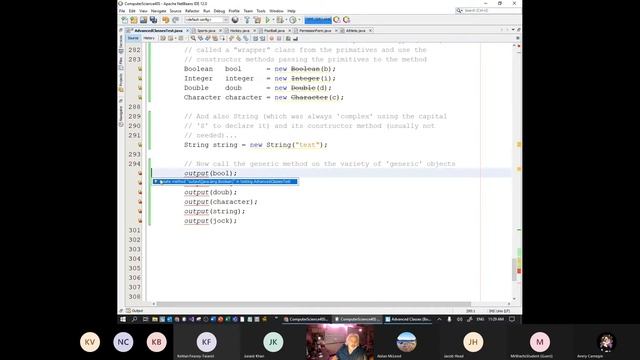Image resolution: width=640 pixels, height=360 pixels.
Task: Open the Windows Start menu
Action: click(123, 319)
